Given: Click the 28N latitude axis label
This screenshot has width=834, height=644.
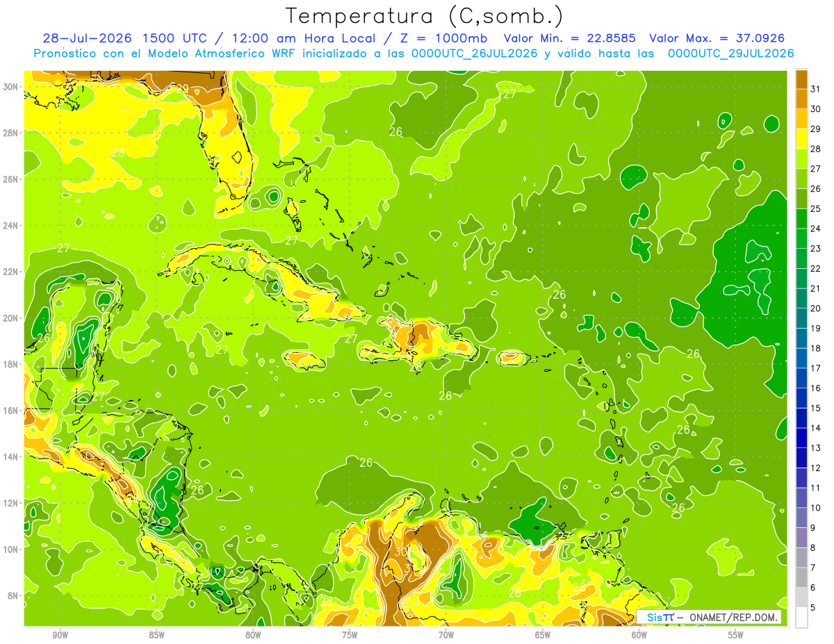Looking at the screenshot, I should (10, 133).
